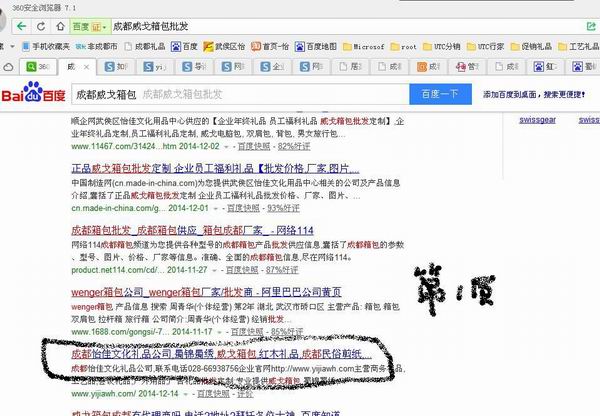Click the cloud icon left of the tabs
The height and width of the screenshot is (416, 600).
pos(8,67)
